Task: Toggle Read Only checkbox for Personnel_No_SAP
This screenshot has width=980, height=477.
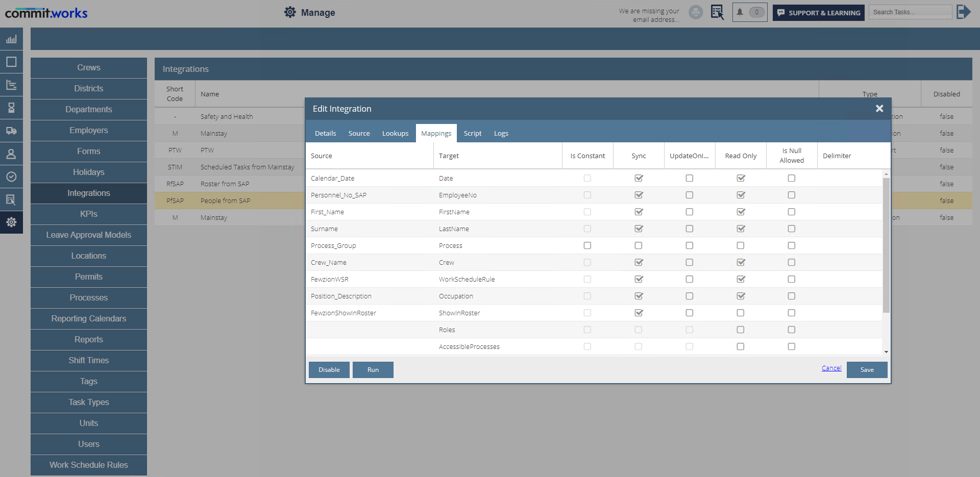Action: pyautogui.click(x=741, y=195)
